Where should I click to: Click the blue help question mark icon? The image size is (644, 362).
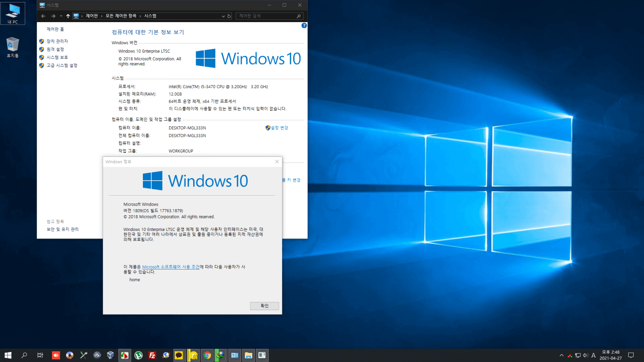[x=304, y=25]
